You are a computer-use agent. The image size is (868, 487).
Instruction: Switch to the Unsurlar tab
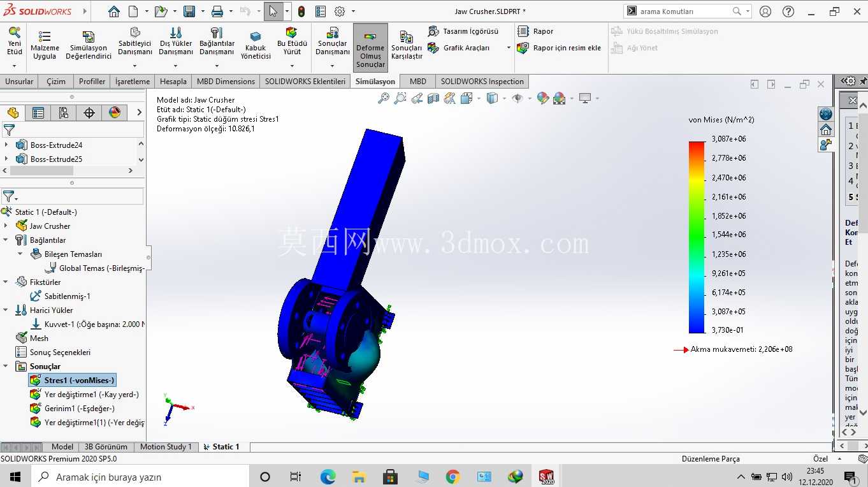(19, 81)
